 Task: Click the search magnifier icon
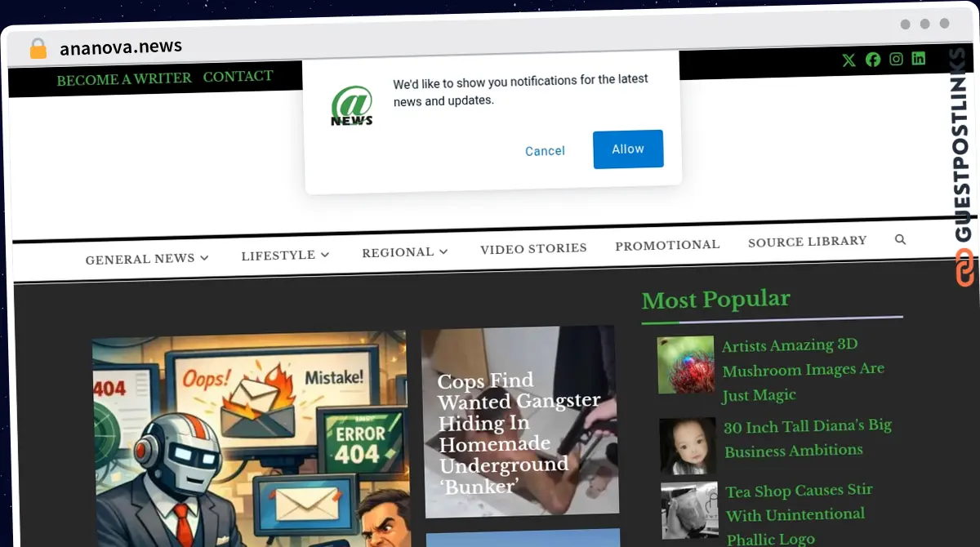pos(900,239)
